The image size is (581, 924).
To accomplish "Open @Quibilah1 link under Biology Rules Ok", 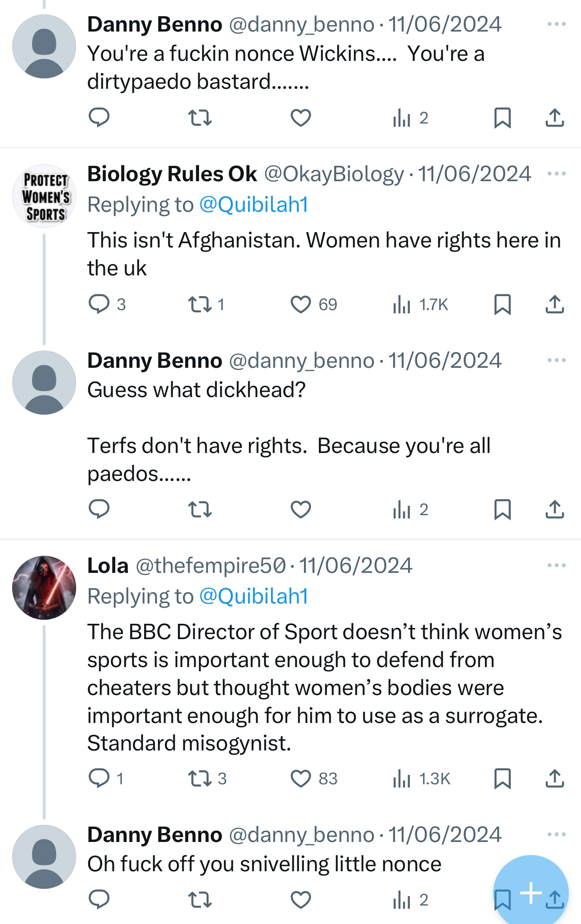I will (254, 204).
